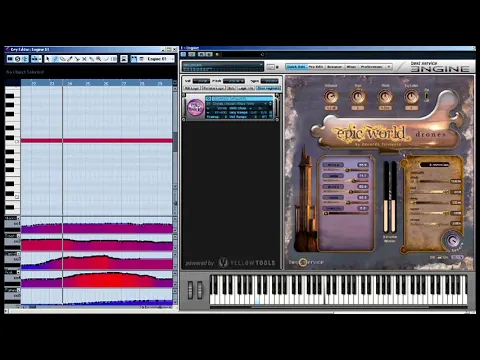Image resolution: width=480 pixels, height=360 pixels.
Task: Click the sustain envelope slider
Action: tap(430, 213)
